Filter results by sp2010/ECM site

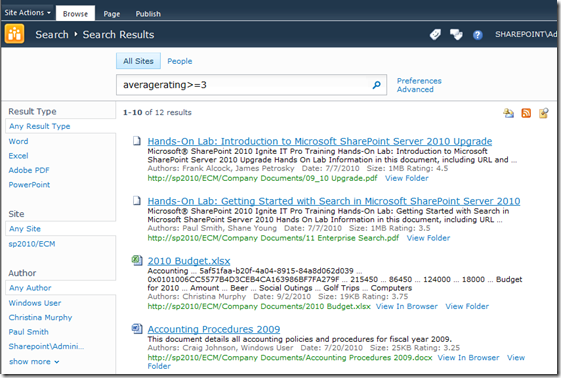point(32,244)
